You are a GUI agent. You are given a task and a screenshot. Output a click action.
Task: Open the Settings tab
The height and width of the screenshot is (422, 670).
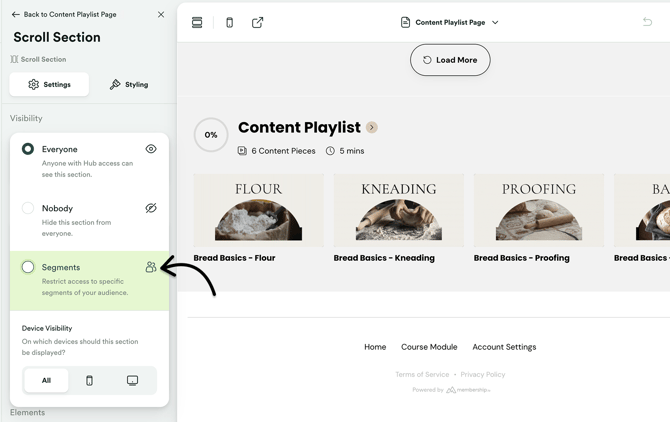(x=49, y=84)
